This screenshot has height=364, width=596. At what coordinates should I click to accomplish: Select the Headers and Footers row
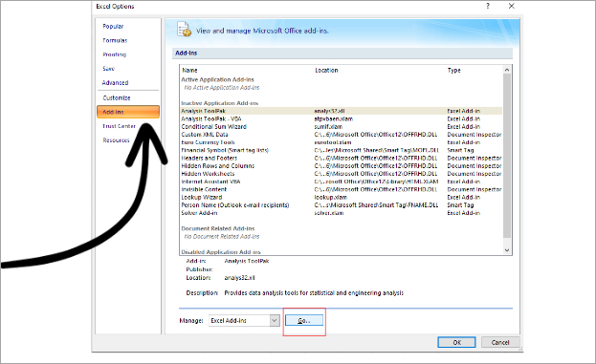[x=342, y=158]
